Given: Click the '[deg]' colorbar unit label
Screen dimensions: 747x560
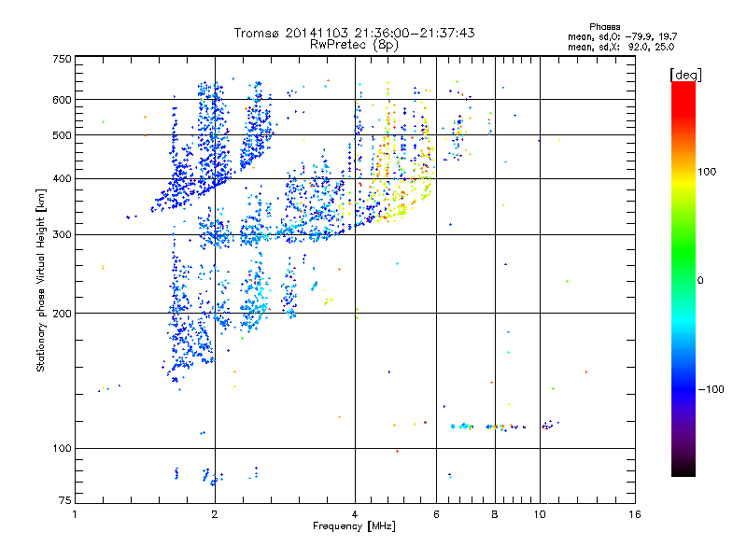Looking at the screenshot, I should (685, 75).
